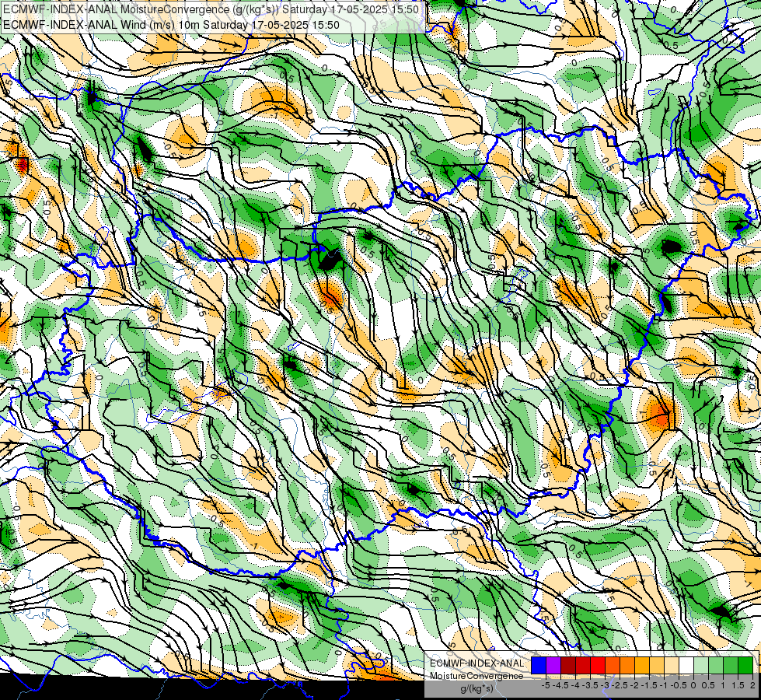The height and width of the screenshot is (700, 761).
Task: Click the -3.5 tick label on colorbar
Action: pyautogui.click(x=590, y=685)
